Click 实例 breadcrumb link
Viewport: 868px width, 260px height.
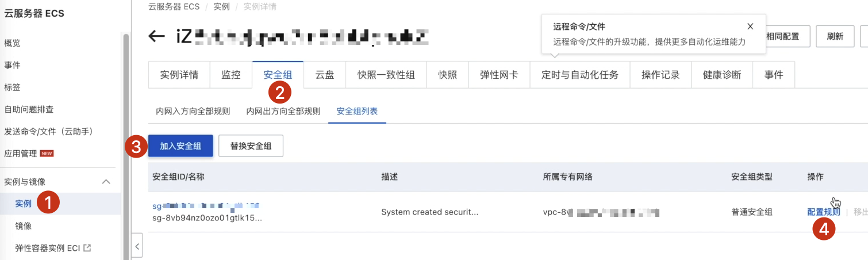pos(221,7)
